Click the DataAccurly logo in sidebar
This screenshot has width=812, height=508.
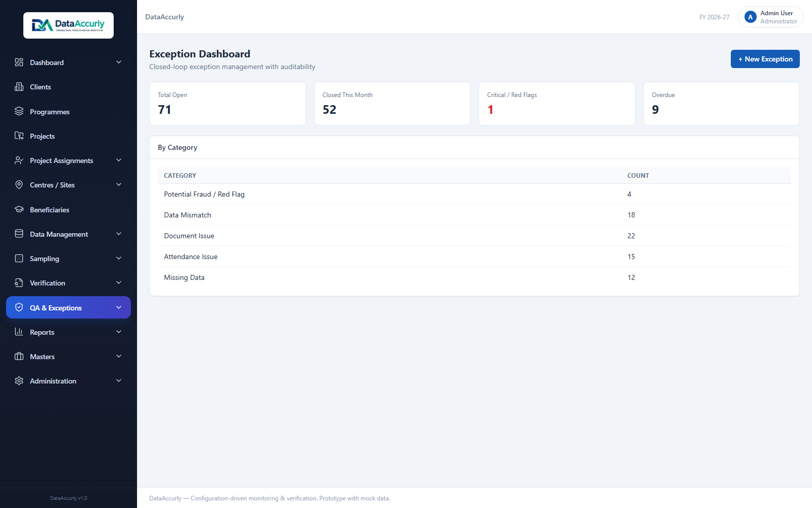(x=69, y=25)
